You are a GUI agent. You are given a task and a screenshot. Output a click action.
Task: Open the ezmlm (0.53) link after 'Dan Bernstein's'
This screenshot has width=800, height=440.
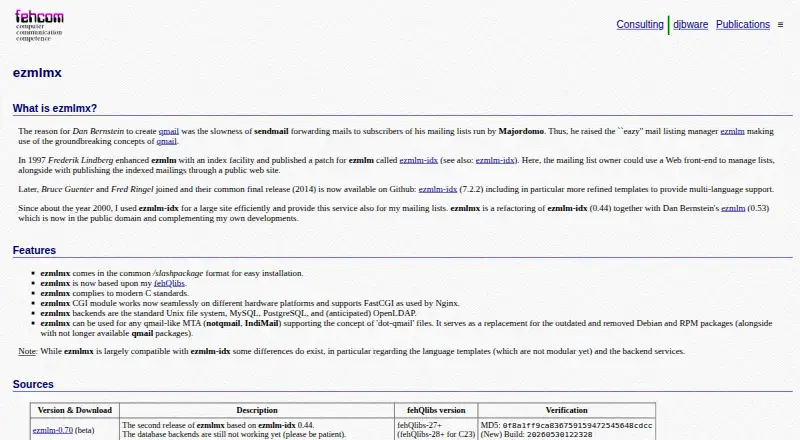tap(733, 208)
